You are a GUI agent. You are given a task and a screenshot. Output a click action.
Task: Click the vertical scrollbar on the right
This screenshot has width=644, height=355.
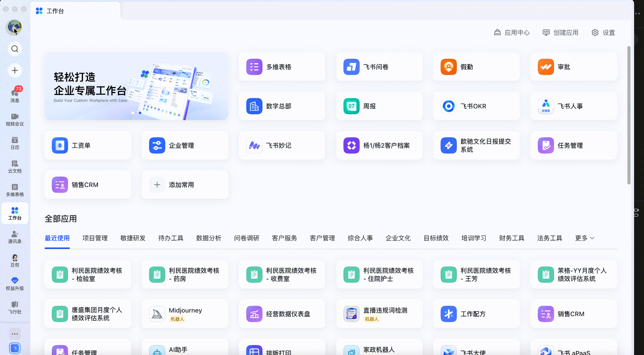629,115
